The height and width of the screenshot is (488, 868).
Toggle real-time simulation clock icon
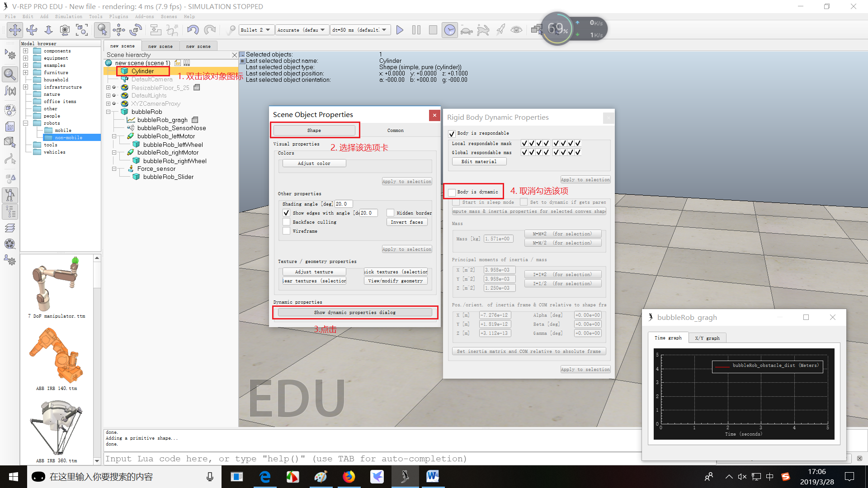tap(449, 30)
